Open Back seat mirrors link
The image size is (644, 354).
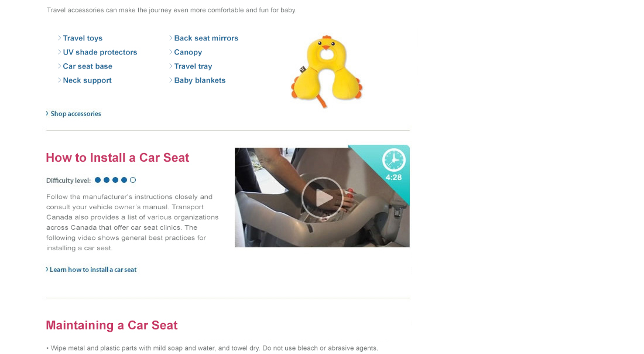(206, 38)
